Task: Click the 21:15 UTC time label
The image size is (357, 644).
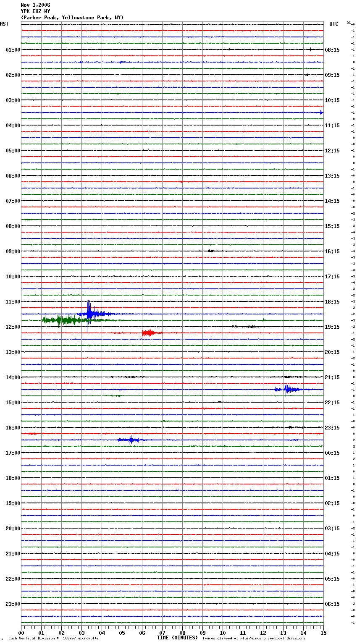Action: pyautogui.click(x=332, y=377)
